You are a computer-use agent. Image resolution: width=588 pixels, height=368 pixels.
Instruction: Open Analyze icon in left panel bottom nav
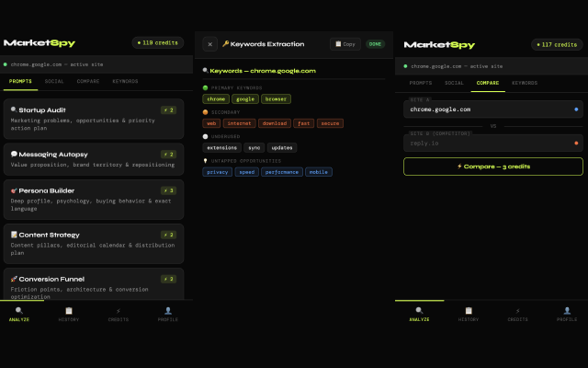pyautogui.click(x=19, y=311)
